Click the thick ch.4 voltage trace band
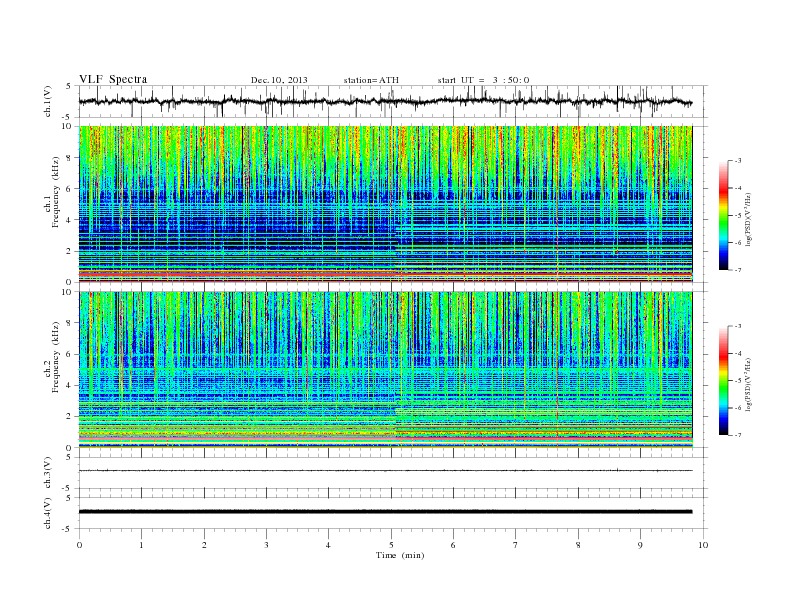 (385, 512)
